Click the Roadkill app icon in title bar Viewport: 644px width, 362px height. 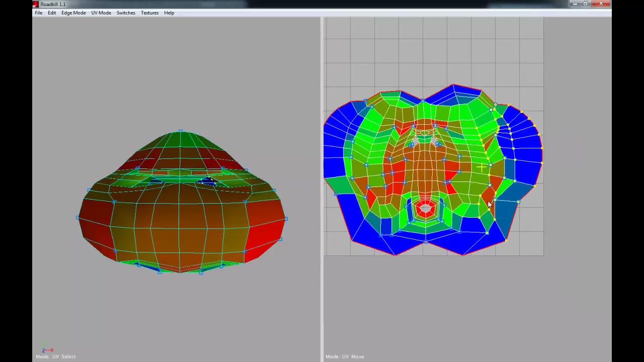coord(35,4)
